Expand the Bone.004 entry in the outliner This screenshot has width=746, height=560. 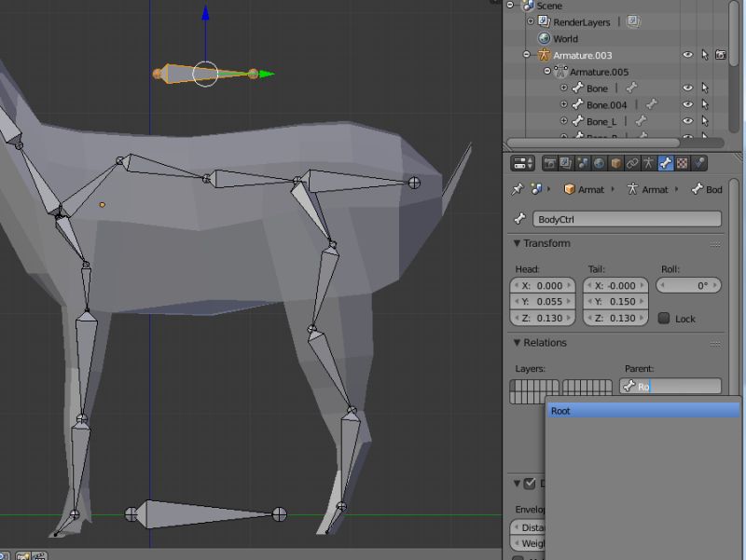tap(563, 104)
